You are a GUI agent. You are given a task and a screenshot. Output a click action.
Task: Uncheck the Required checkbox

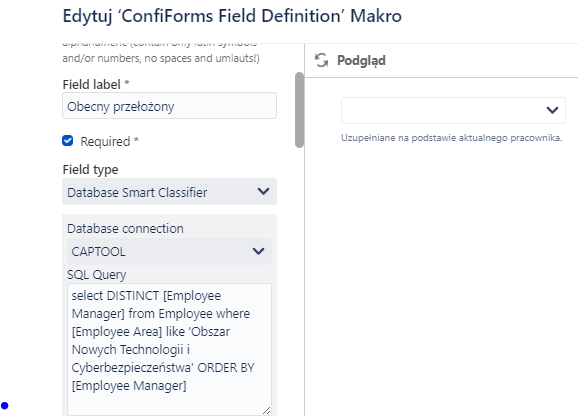click(67, 141)
